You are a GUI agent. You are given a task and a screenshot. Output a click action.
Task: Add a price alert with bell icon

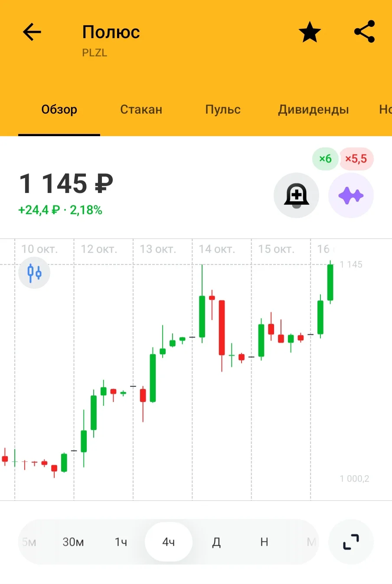(x=297, y=196)
